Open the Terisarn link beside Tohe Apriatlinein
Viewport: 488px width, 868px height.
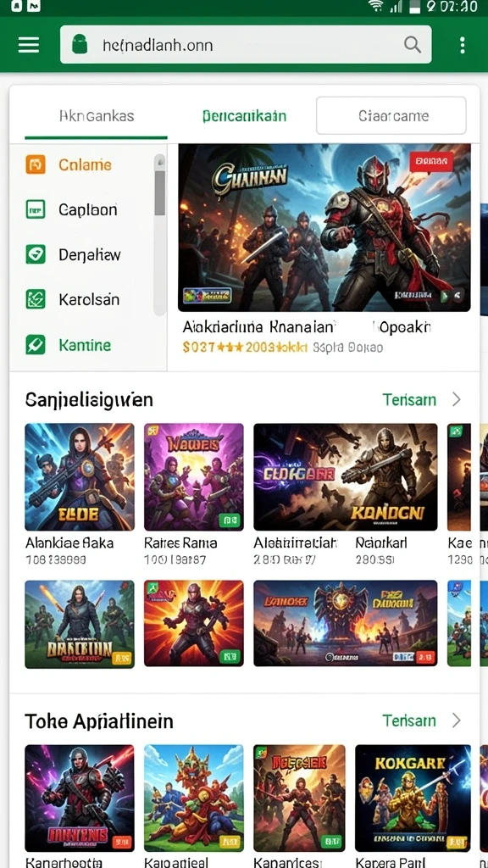pos(409,721)
